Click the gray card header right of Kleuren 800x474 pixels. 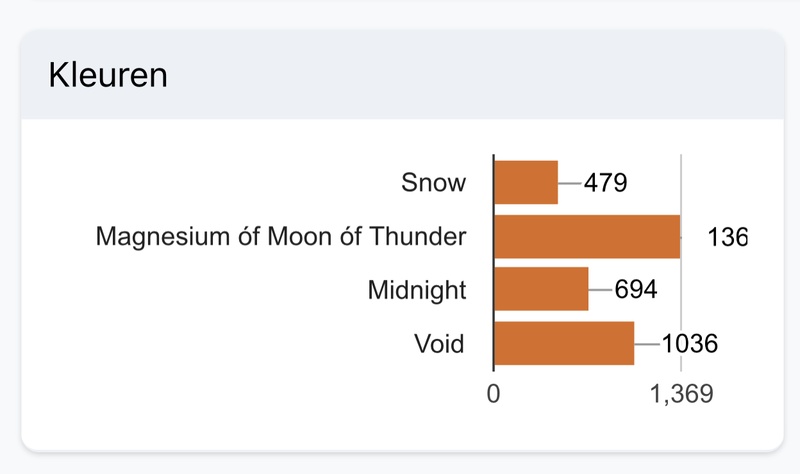480,76
